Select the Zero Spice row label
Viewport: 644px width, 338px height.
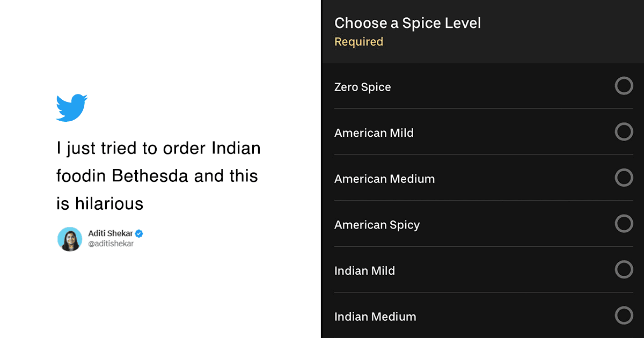pyautogui.click(x=362, y=86)
